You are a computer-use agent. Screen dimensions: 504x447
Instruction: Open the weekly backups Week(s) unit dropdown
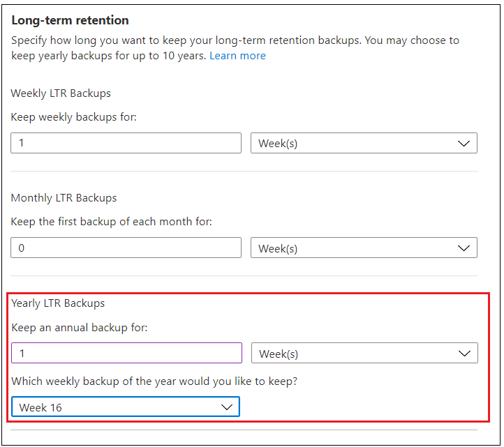pyautogui.click(x=363, y=143)
